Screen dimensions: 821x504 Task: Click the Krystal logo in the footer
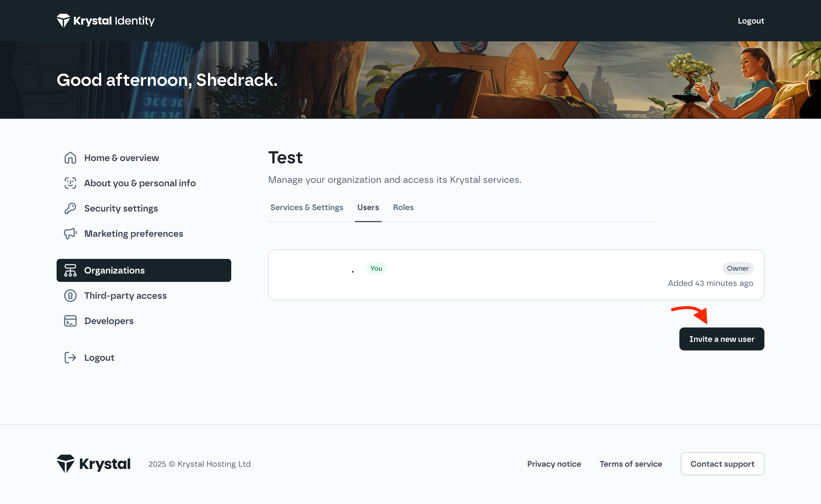click(x=93, y=464)
